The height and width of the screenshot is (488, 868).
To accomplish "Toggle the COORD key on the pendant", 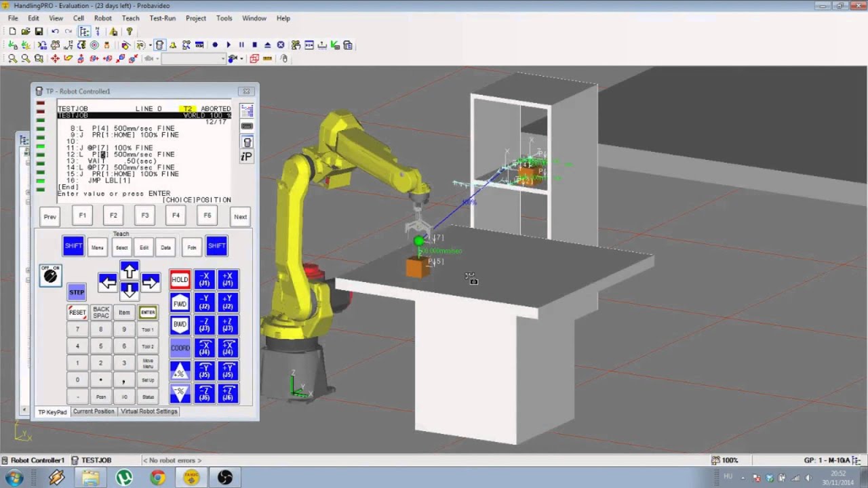I will click(180, 348).
